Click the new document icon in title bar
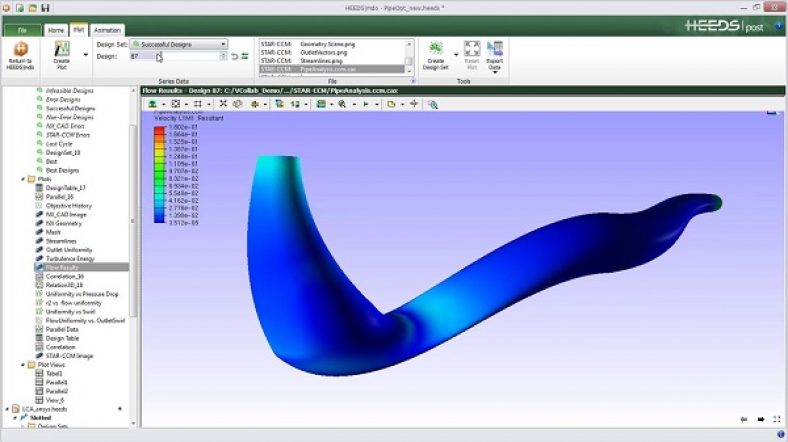The height and width of the screenshot is (442, 788). [20, 8]
